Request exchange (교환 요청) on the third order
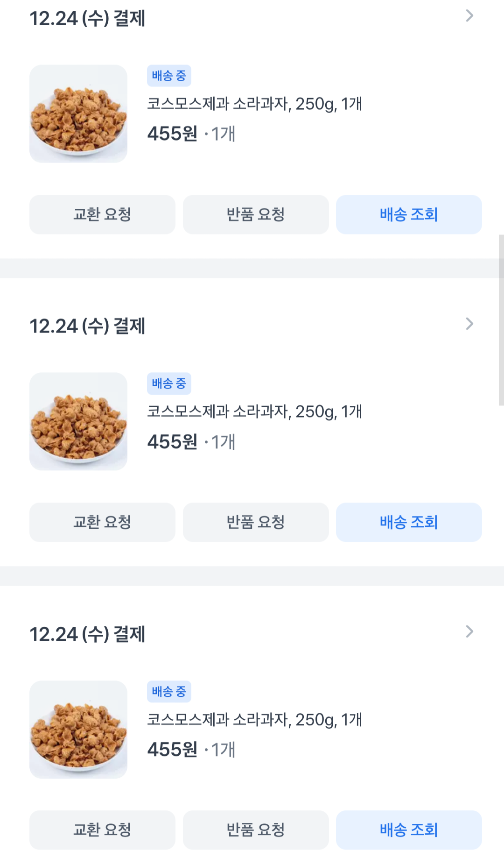This screenshot has height=865, width=504. (102, 830)
